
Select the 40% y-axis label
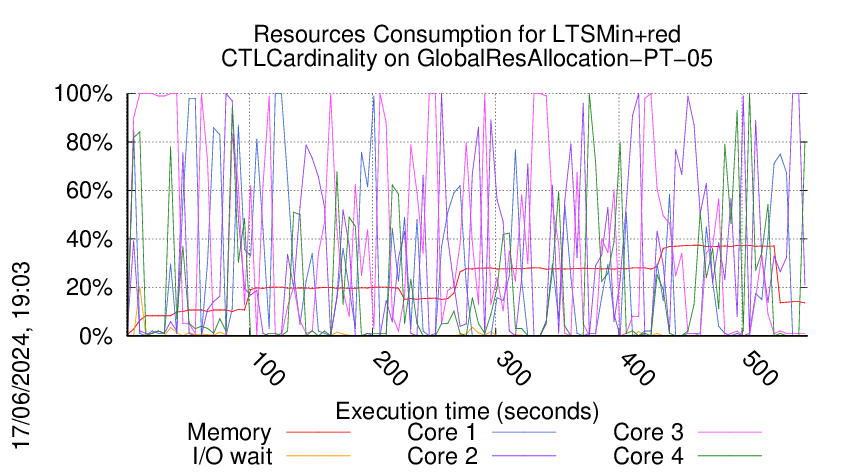(89, 239)
